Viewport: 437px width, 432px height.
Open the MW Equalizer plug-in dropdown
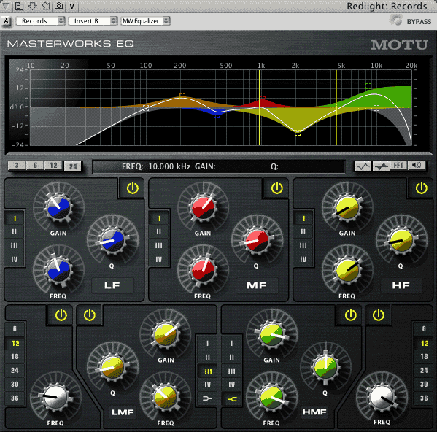point(146,21)
